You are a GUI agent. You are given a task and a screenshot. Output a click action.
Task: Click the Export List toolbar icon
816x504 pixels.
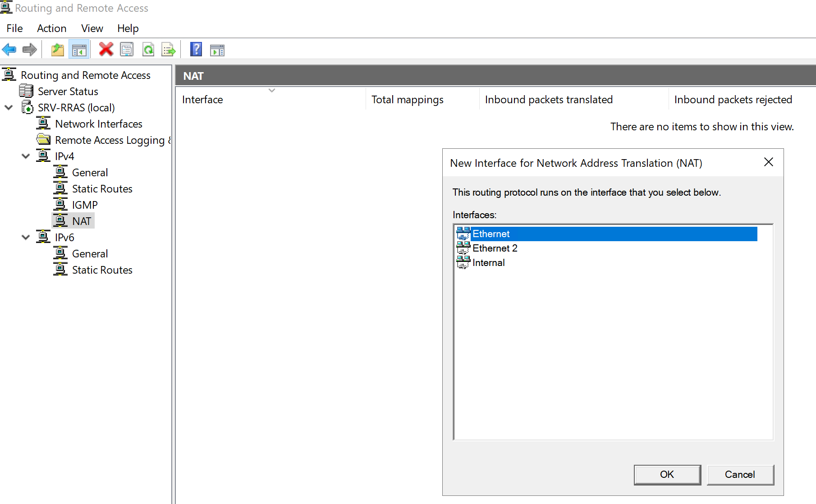pos(169,50)
